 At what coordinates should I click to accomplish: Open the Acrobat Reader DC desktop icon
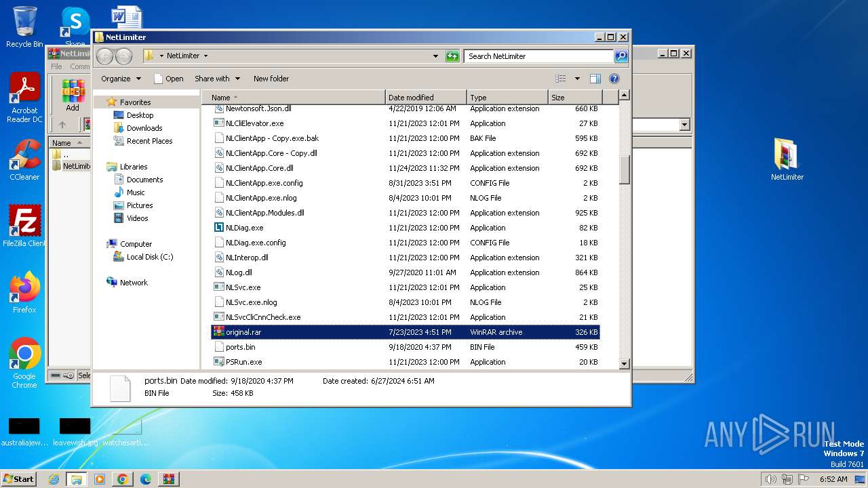(x=24, y=98)
